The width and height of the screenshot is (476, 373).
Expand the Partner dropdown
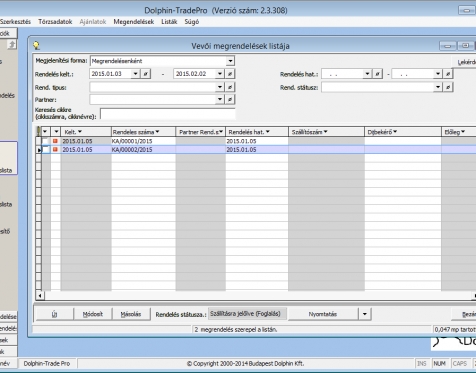220,99
